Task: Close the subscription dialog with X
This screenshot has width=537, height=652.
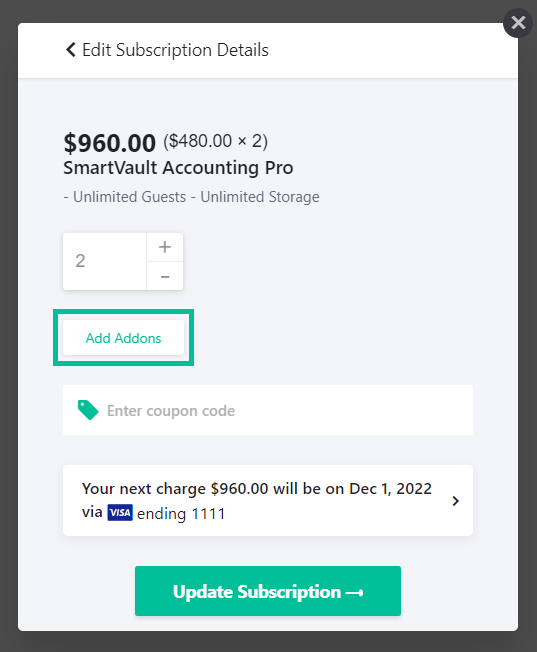Action: 518,23
